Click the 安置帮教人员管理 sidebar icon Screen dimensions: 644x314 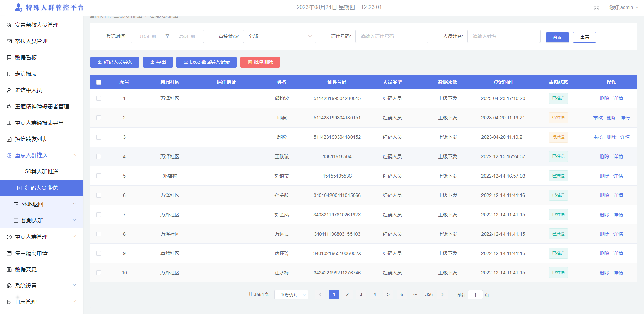[x=9, y=25]
